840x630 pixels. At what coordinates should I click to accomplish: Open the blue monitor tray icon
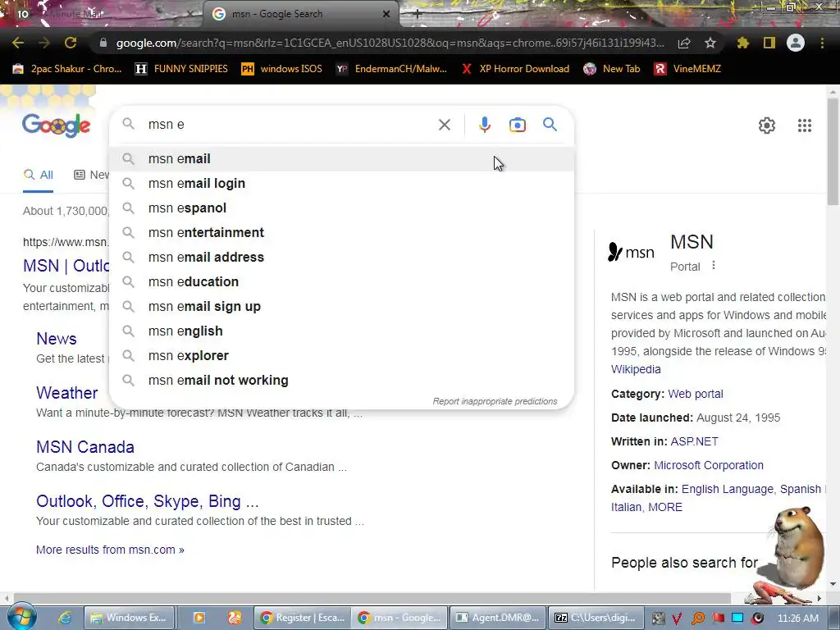point(737,618)
